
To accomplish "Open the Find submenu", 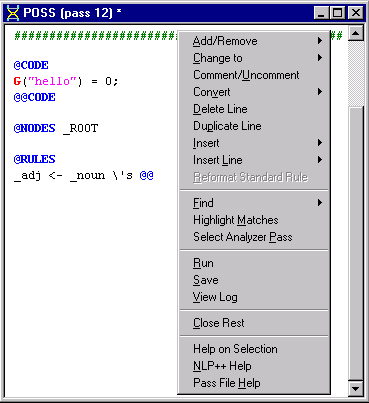I will pyautogui.click(x=254, y=203).
